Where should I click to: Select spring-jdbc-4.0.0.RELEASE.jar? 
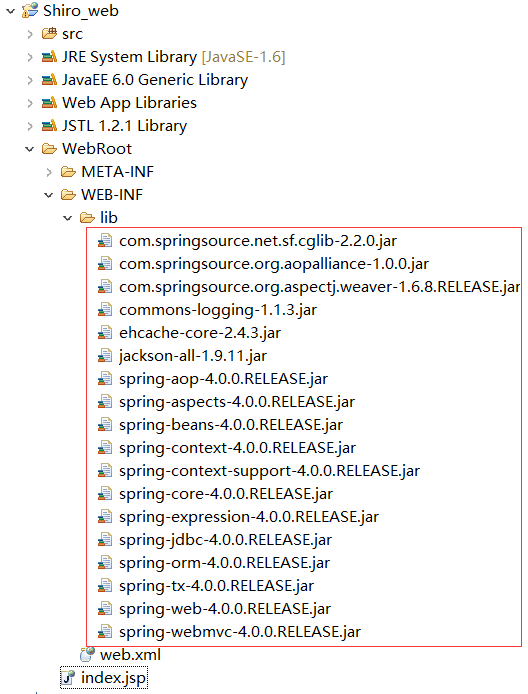coord(225,540)
